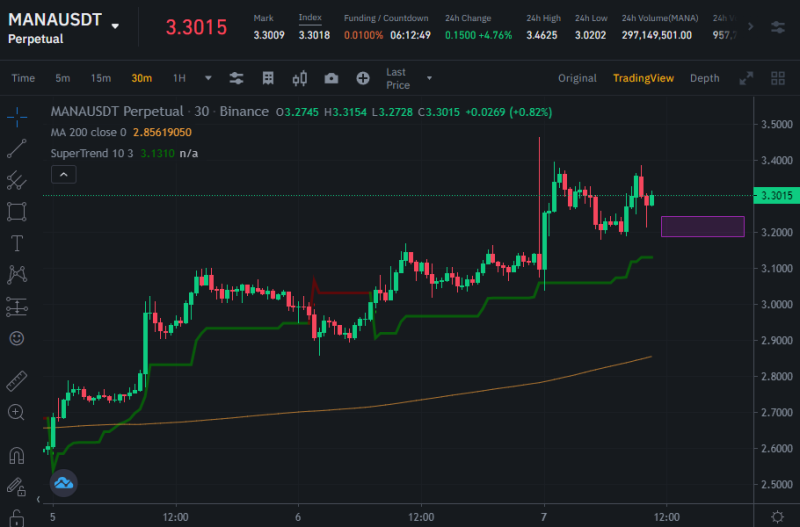The image size is (800, 527).
Task: Switch to the 5m interval
Action: coord(63,78)
